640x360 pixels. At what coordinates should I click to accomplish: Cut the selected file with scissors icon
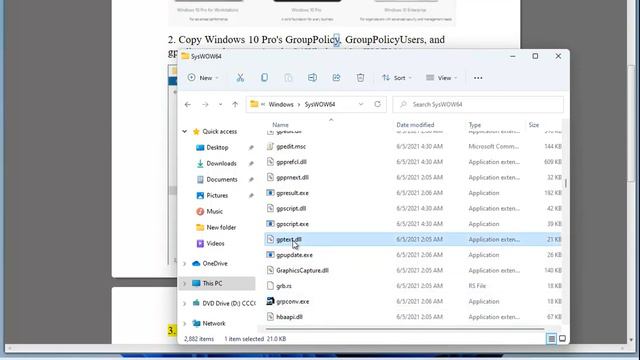240,78
